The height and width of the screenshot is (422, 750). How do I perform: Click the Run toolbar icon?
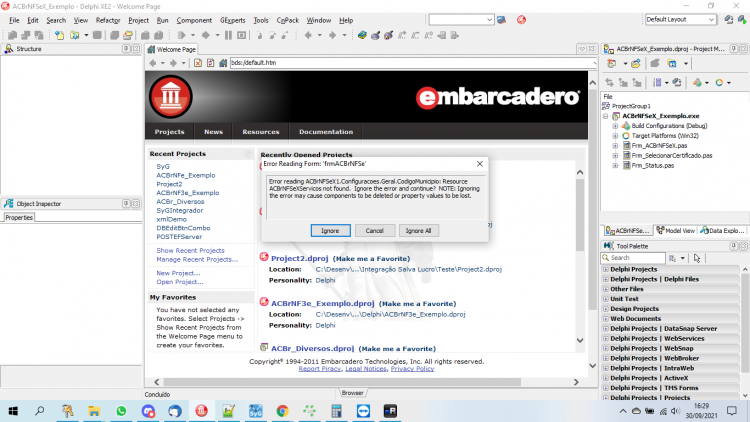pyautogui.click(x=181, y=35)
